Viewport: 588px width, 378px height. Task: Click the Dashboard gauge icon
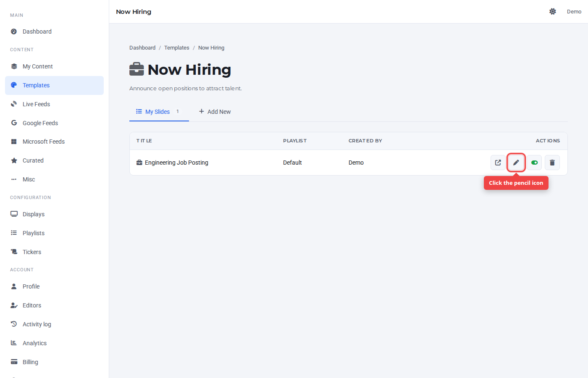click(14, 31)
